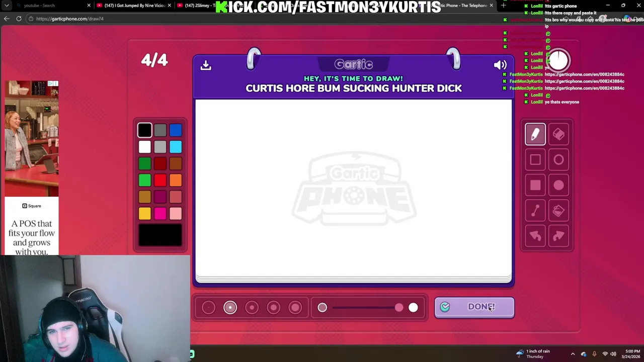Choose the empty rectangle shape tool
Screen dimensions: 644x362
tap(535, 160)
